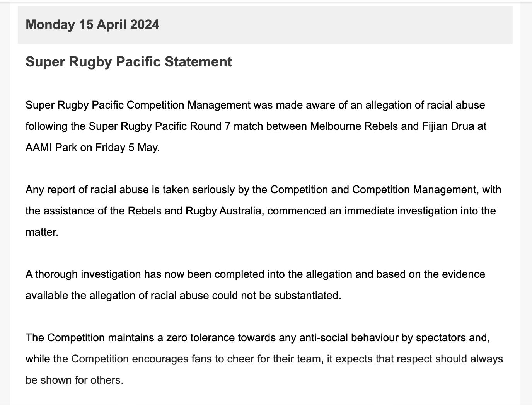The image size is (532, 405).
Task: Click 'allegation of racial abuse' in first line
Action: tap(425, 105)
